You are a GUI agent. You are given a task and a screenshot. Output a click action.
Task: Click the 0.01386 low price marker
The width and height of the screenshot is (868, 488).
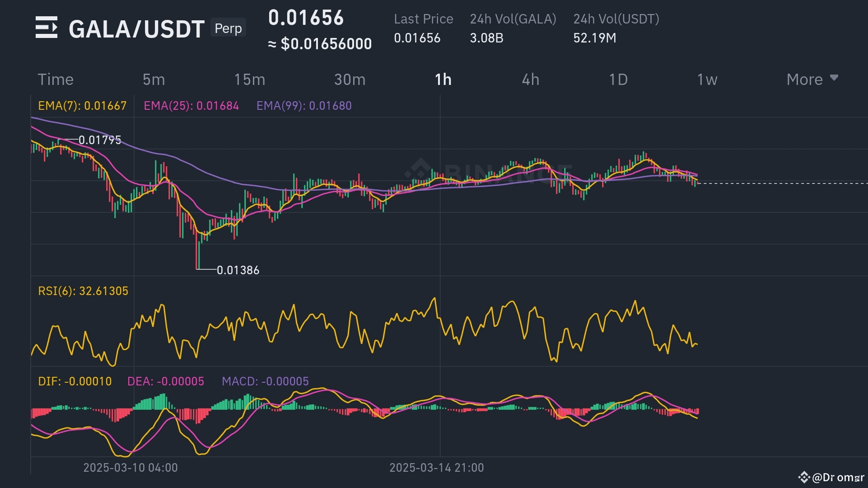(238, 270)
